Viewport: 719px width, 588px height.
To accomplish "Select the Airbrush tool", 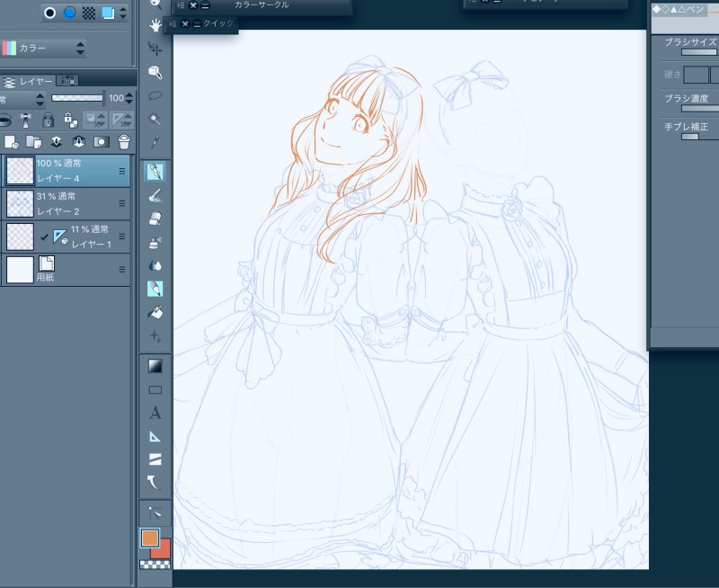I will pos(155,242).
